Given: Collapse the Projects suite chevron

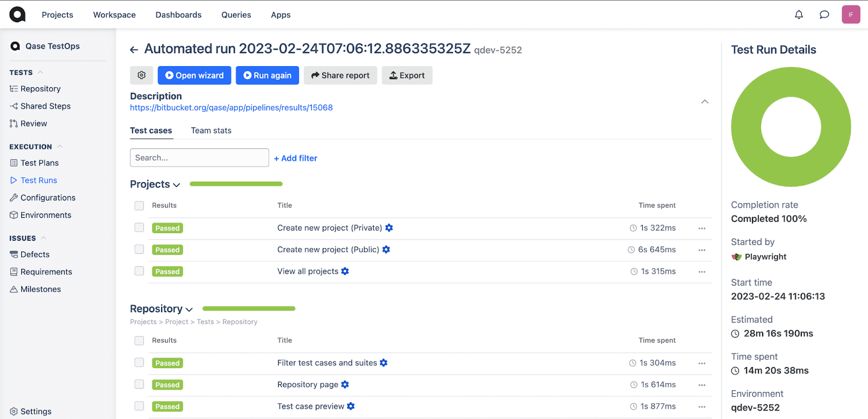Looking at the screenshot, I should pyautogui.click(x=176, y=185).
